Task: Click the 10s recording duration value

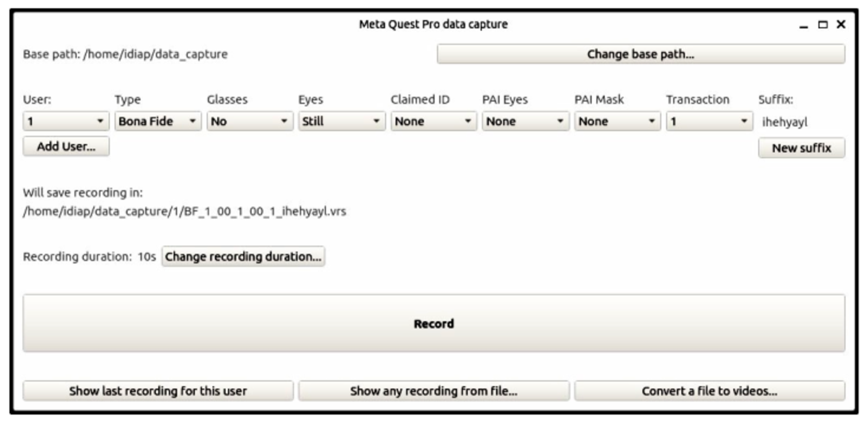Action: tap(147, 257)
